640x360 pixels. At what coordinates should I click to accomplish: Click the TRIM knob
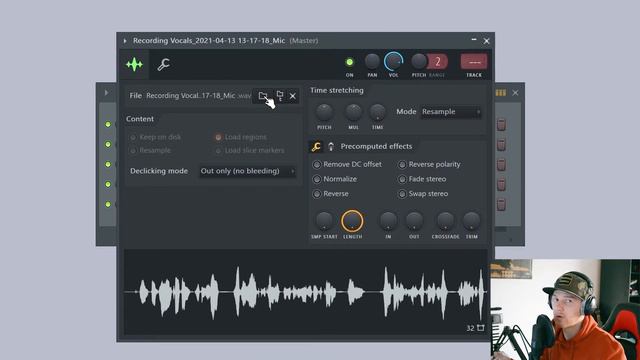pos(471,221)
